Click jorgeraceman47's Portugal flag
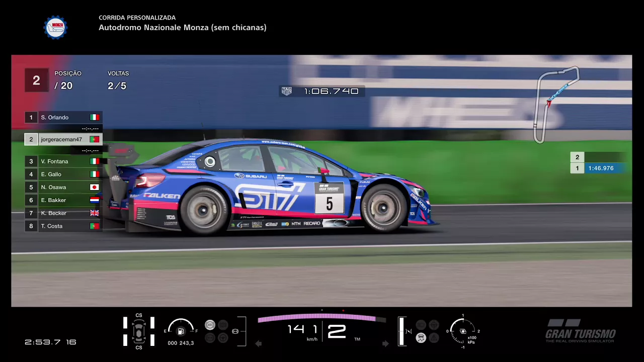 pos(95,139)
